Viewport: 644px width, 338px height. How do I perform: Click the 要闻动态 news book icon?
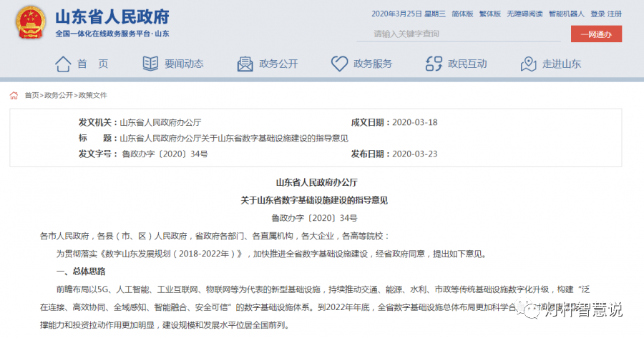[x=150, y=64]
